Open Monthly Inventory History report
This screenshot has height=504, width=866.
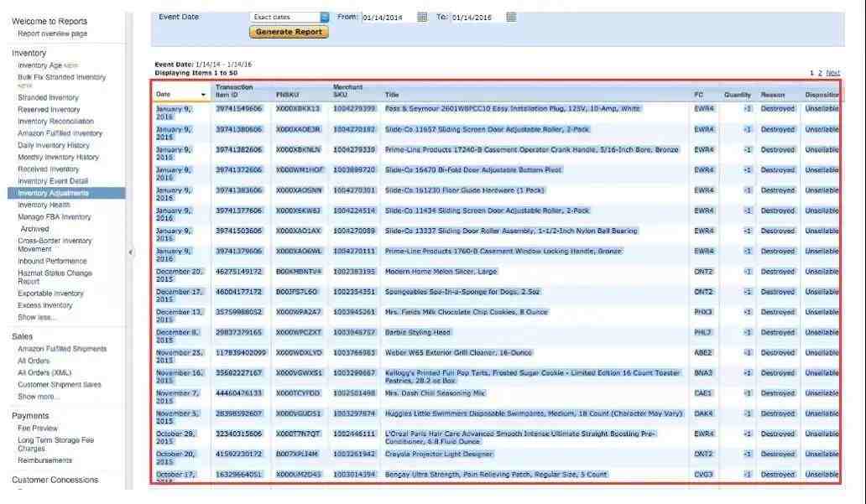pos(59,158)
